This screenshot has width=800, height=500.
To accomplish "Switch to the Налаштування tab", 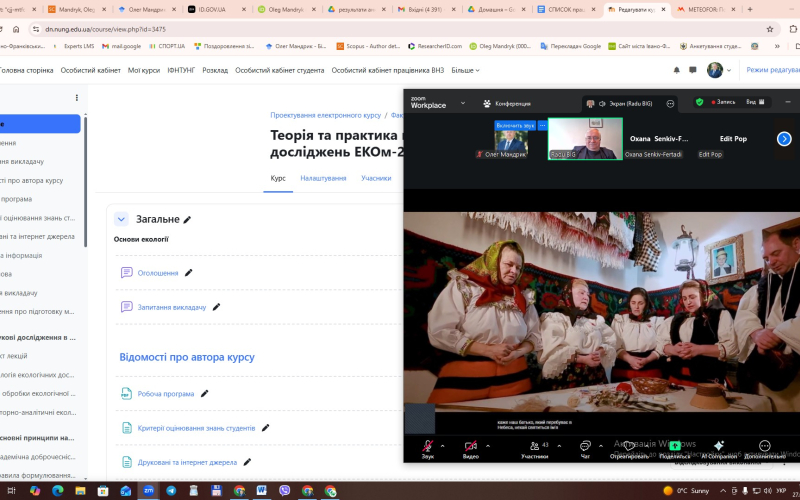I will (x=323, y=178).
